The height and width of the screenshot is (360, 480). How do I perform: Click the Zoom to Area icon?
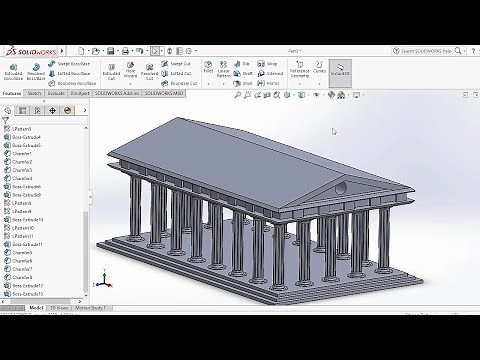pos(247,95)
